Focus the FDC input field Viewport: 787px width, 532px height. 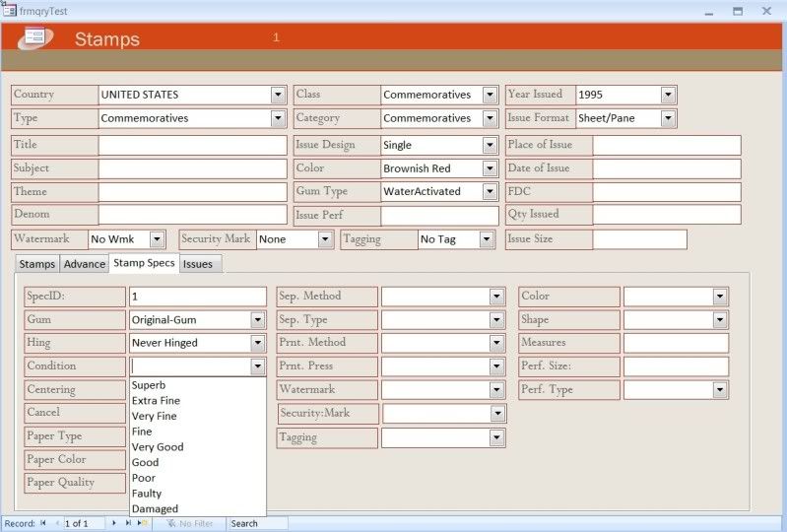tap(667, 192)
